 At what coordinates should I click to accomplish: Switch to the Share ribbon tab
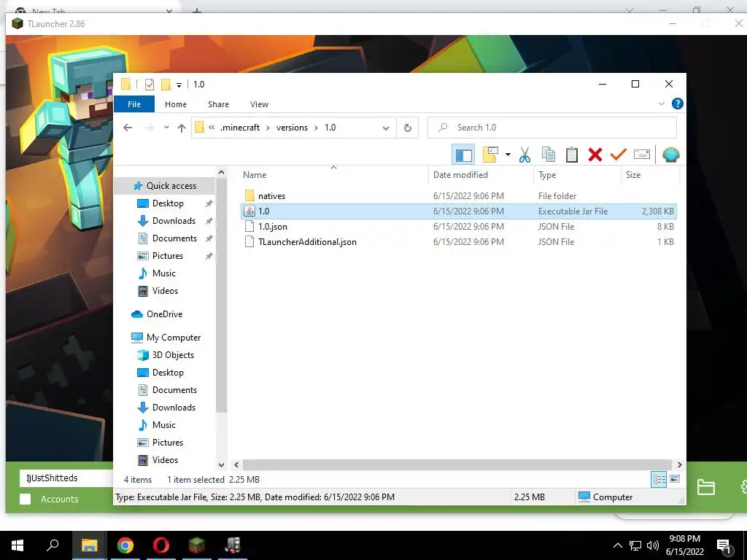[x=218, y=104]
